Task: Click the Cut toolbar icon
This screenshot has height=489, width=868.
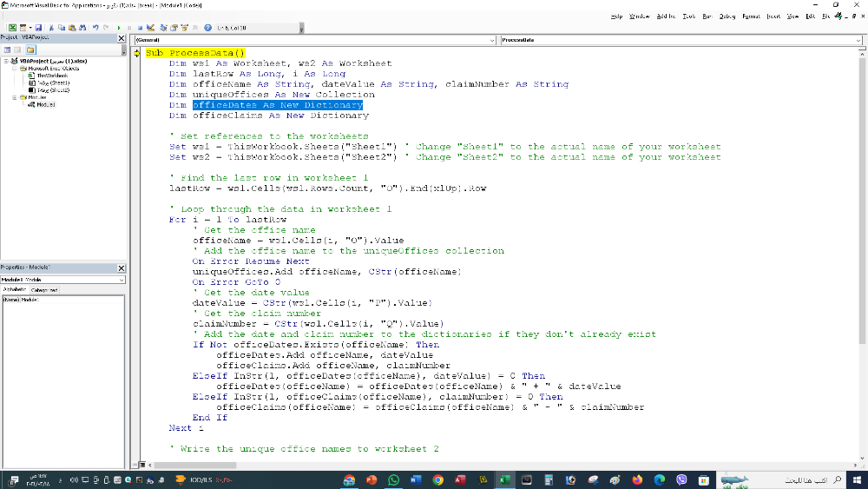Action: click(51, 28)
